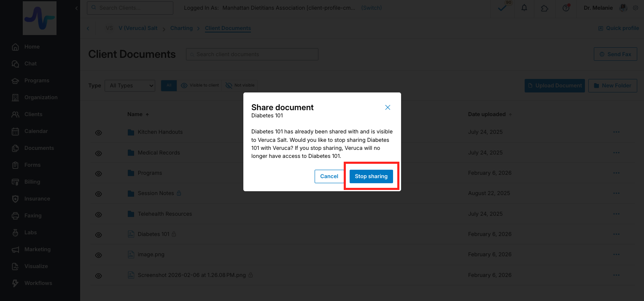Image resolution: width=644 pixels, height=301 pixels.
Task: Open more options for Diabetes 101
Action: (616, 234)
